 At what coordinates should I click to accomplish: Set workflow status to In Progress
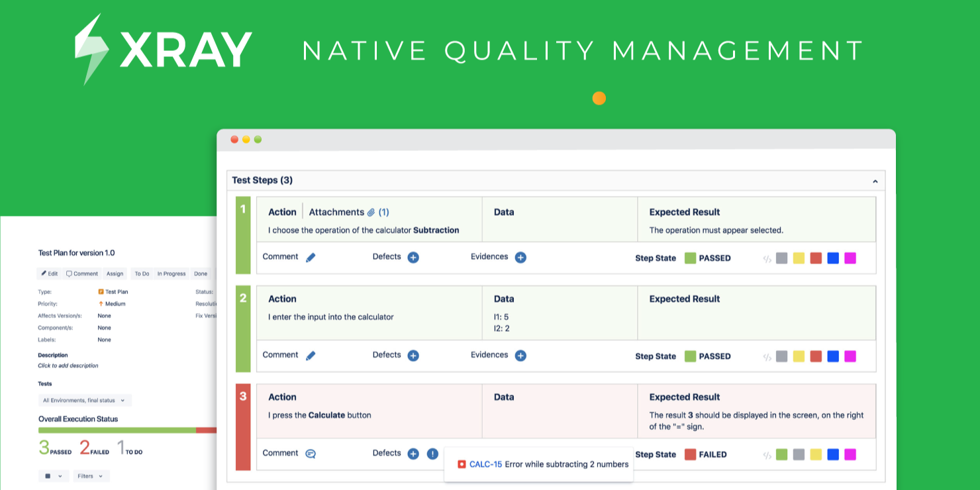coord(171,273)
